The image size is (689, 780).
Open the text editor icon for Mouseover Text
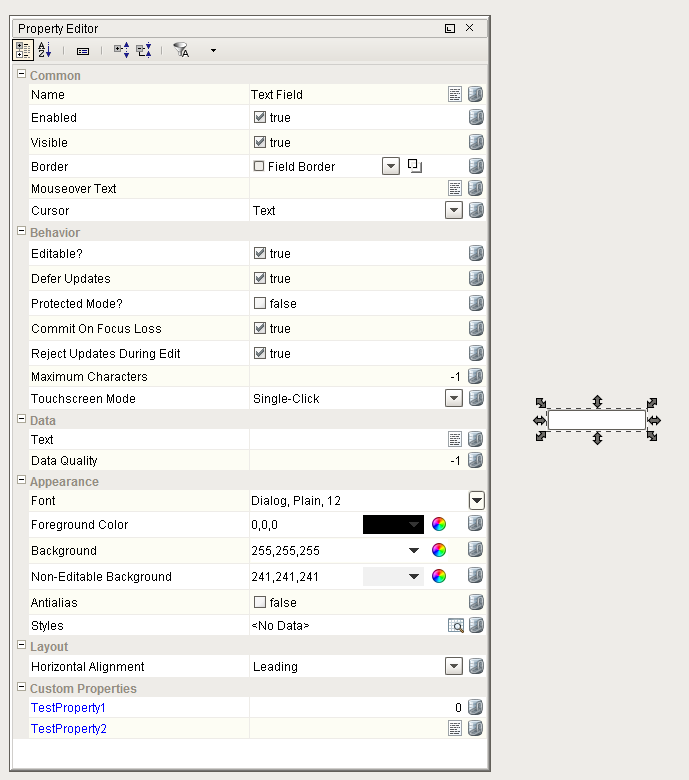pyautogui.click(x=455, y=188)
